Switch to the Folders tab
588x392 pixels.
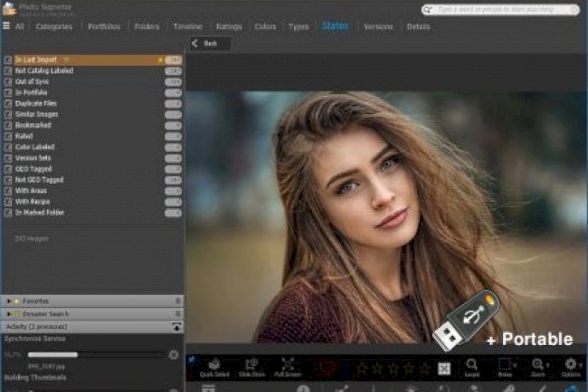[x=147, y=26]
